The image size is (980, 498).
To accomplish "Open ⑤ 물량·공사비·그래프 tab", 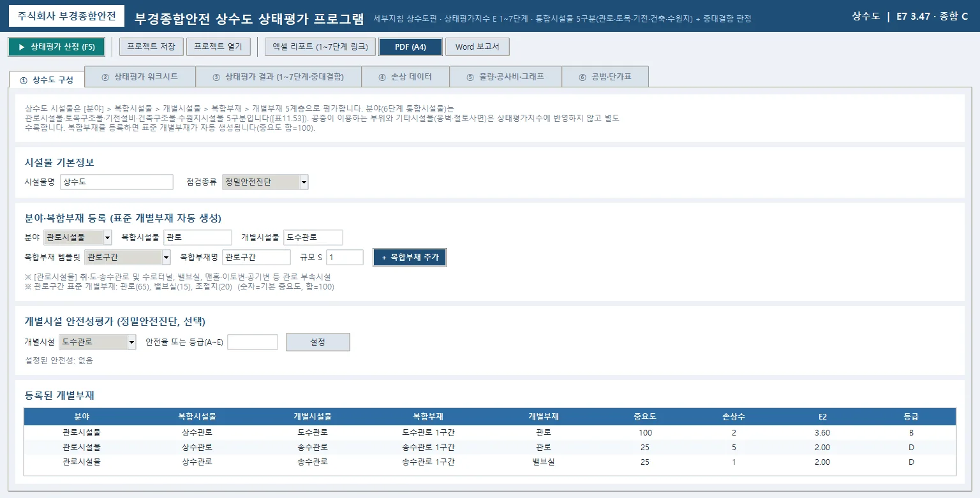I will [x=505, y=77].
